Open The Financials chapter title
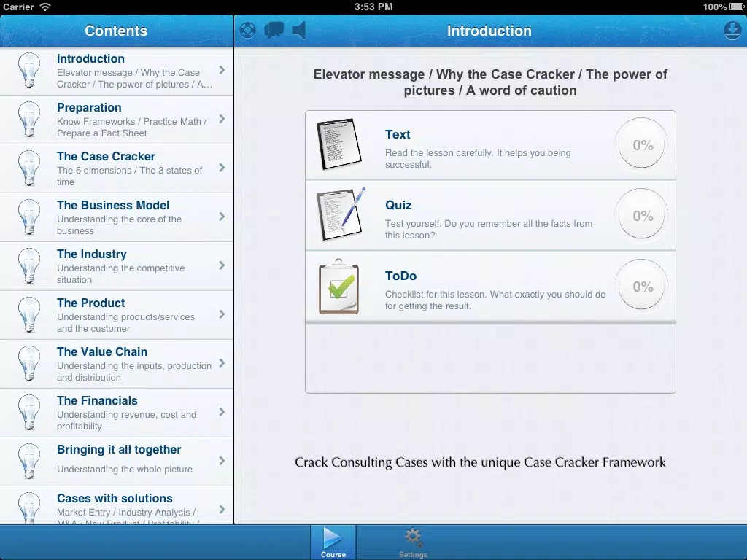Viewport: 747px width, 560px height. coord(97,400)
